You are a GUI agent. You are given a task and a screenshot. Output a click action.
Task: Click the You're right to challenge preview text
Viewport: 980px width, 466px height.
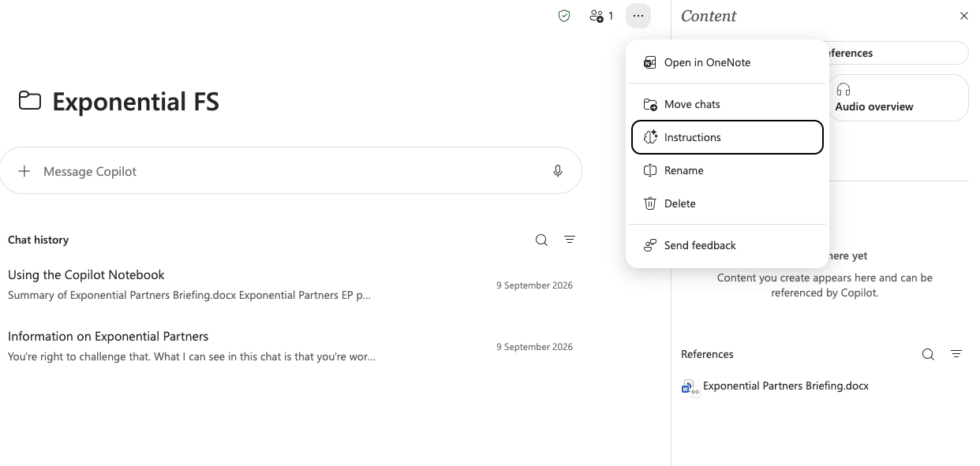coord(192,356)
